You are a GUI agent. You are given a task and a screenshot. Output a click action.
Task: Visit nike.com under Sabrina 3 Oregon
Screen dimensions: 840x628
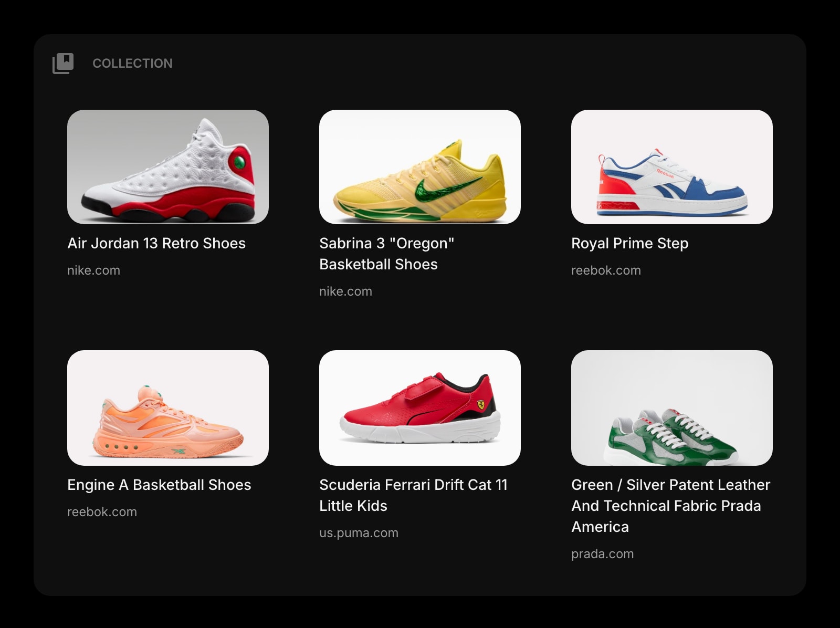pos(345,291)
